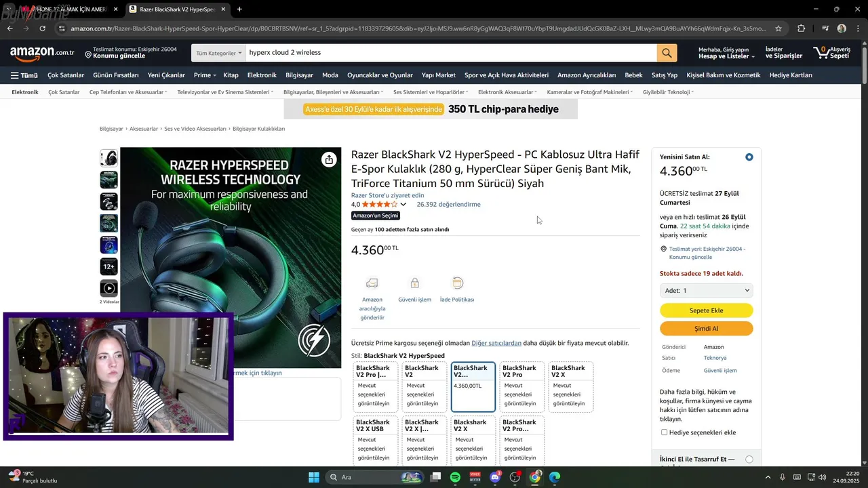Open the Windows Start menu
This screenshot has width=868, height=488.
314,477
